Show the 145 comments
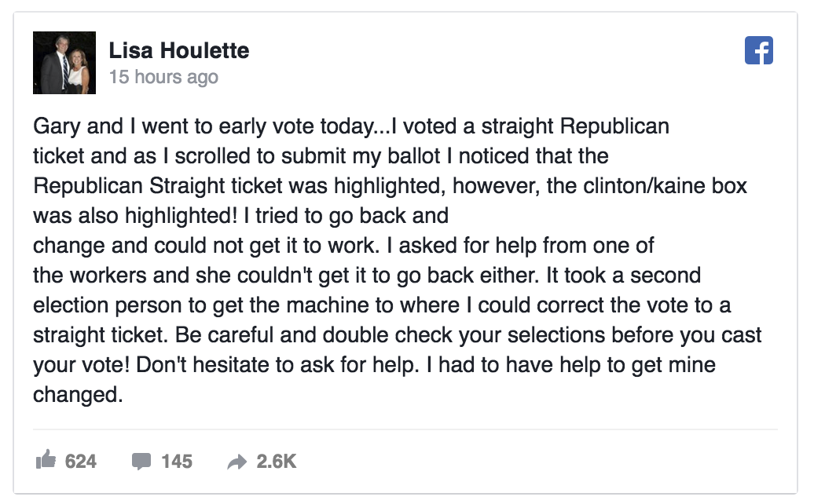814x504 pixels. pos(177,461)
